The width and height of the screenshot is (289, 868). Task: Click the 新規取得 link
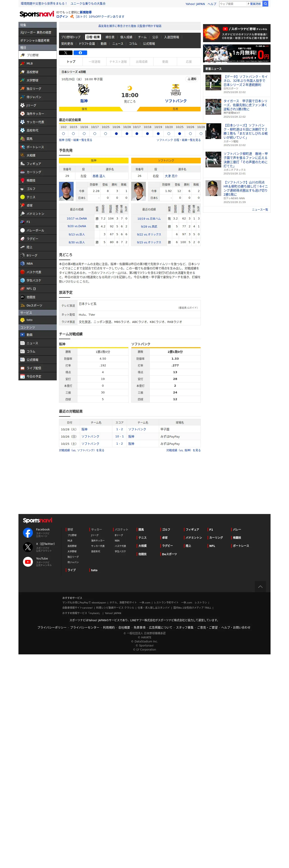(86, 12)
